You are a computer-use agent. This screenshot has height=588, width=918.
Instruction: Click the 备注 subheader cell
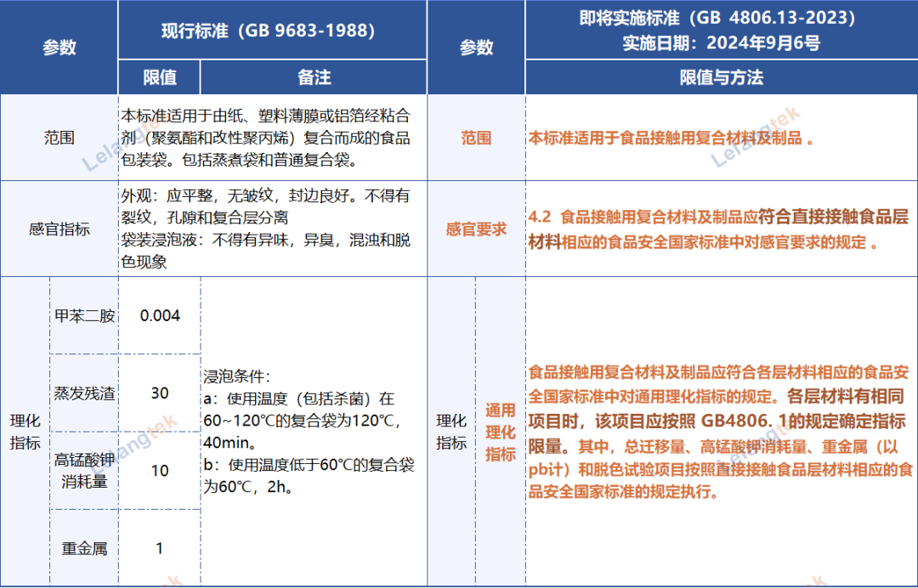(x=313, y=78)
